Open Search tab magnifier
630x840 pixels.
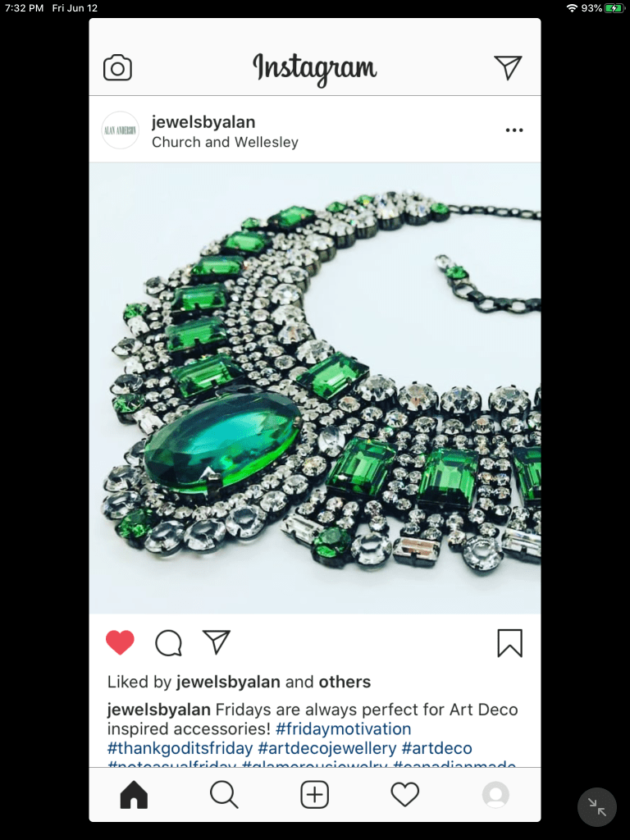click(x=224, y=794)
